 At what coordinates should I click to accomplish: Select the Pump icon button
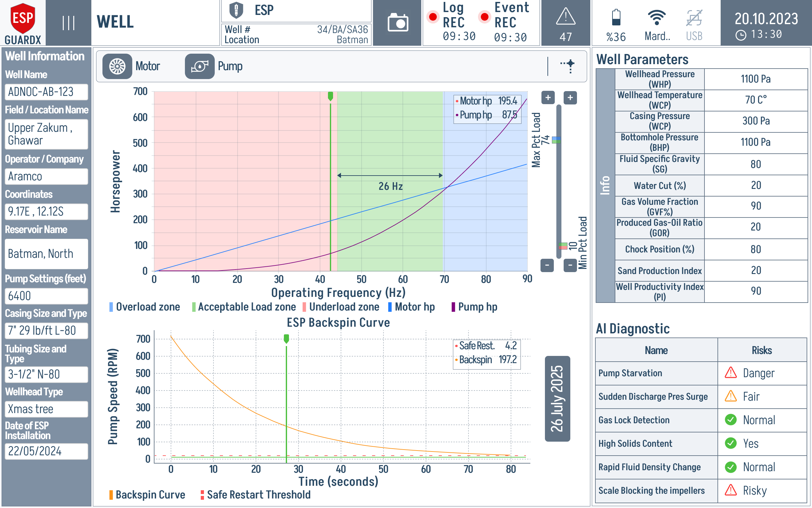click(200, 66)
